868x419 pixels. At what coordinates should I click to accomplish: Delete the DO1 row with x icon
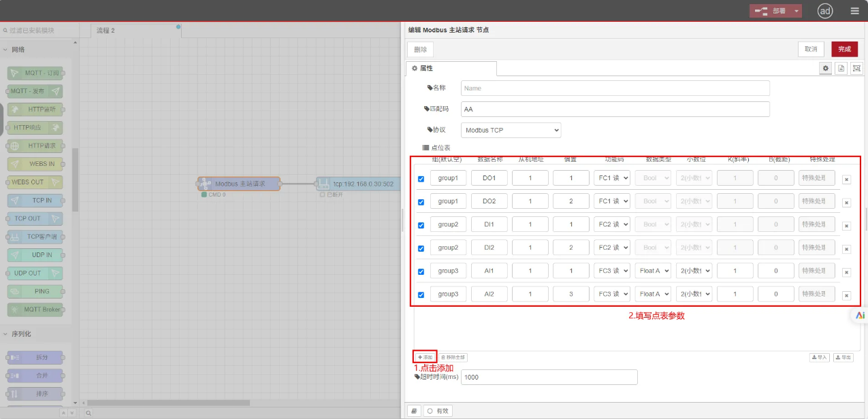tap(846, 180)
